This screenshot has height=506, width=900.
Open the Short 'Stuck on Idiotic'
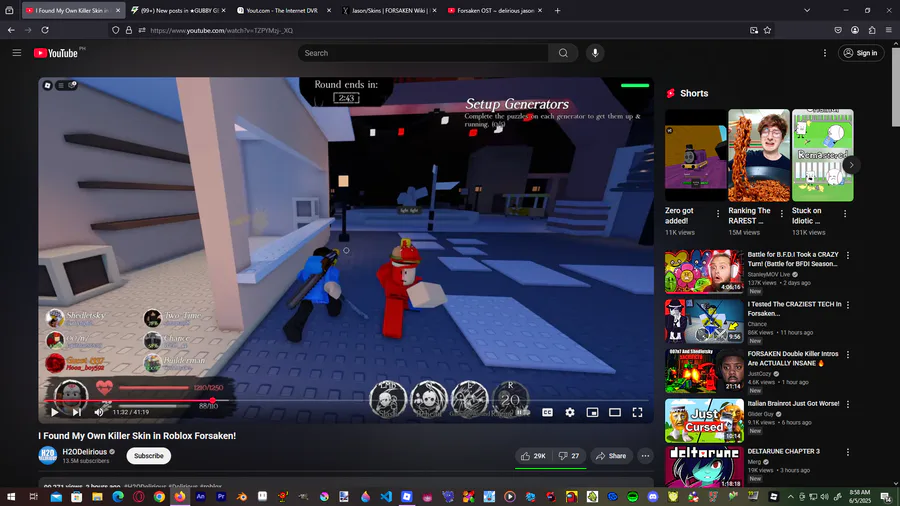coord(823,155)
